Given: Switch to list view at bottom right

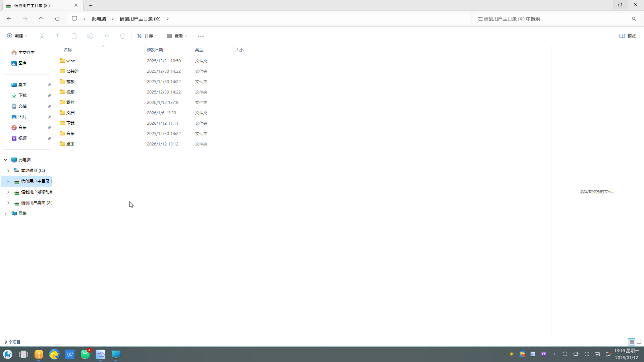Looking at the screenshot, I should pos(632,342).
